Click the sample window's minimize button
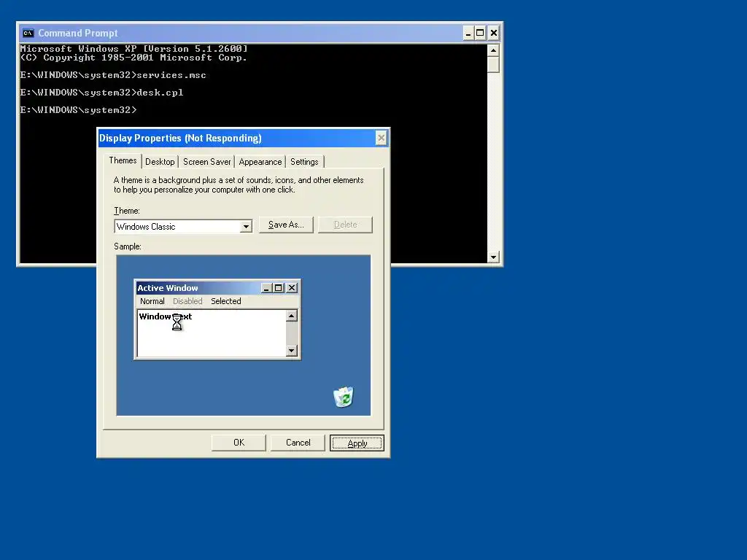The image size is (747, 560). coord(267,288)
